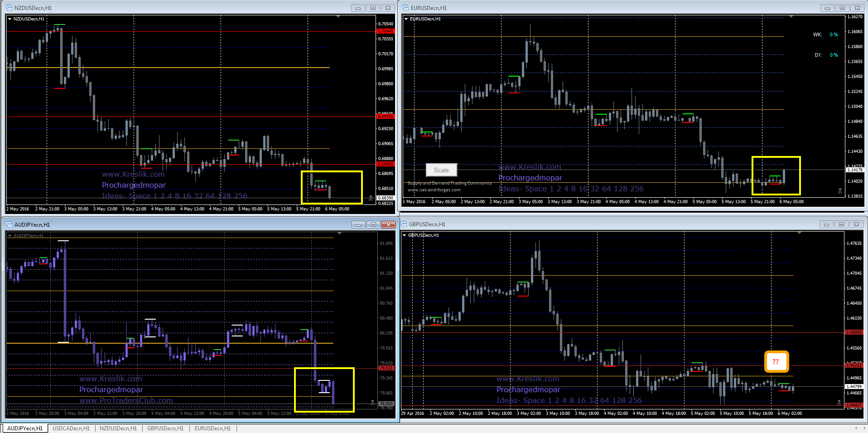
Task: Switch to the NZDUSDecn,H1 bottom tab
Action: (118, 428)
